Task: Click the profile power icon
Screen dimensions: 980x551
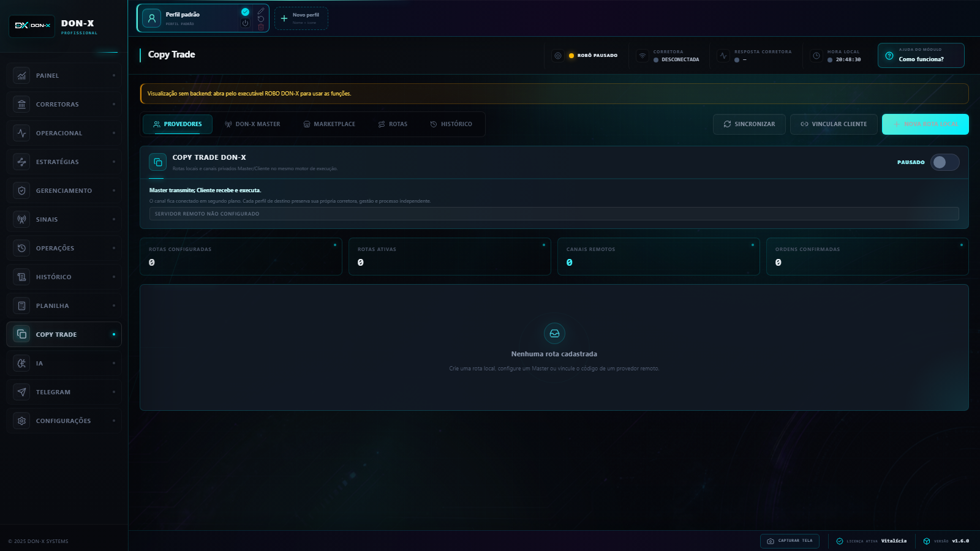Action: tap(245, 23)
